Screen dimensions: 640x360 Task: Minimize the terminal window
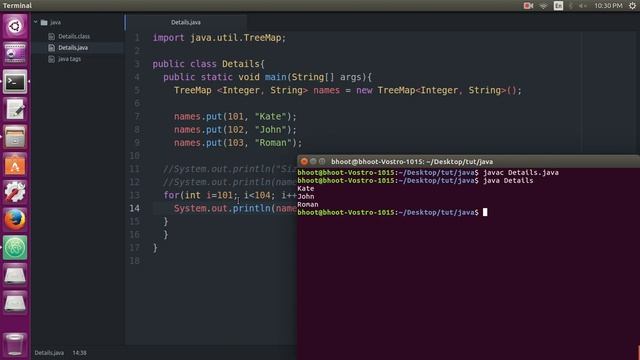(x=313, y=161)
